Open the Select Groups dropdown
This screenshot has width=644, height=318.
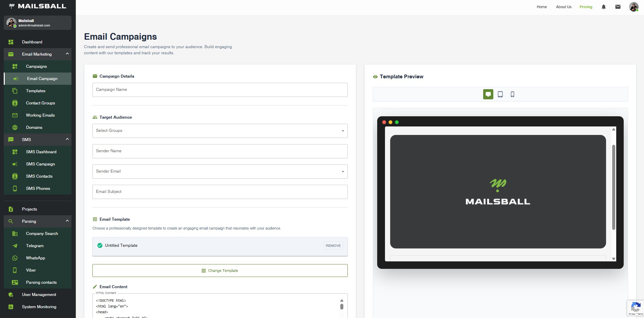(x=220, y=131)
